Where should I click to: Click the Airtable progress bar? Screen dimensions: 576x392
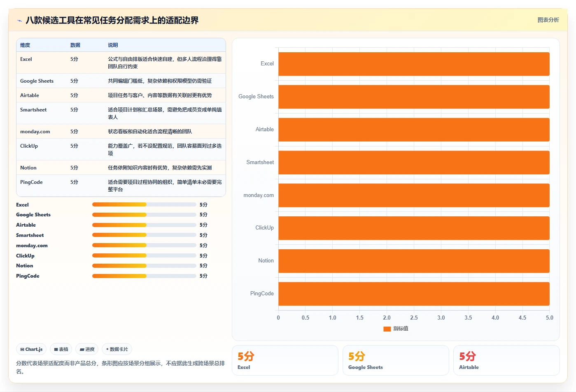tap(144, 225)
